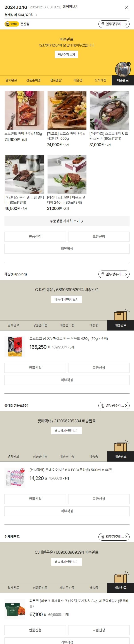
Task: Click 리뷰작성 under 코스트코 우육포 item
Action: 67,380
